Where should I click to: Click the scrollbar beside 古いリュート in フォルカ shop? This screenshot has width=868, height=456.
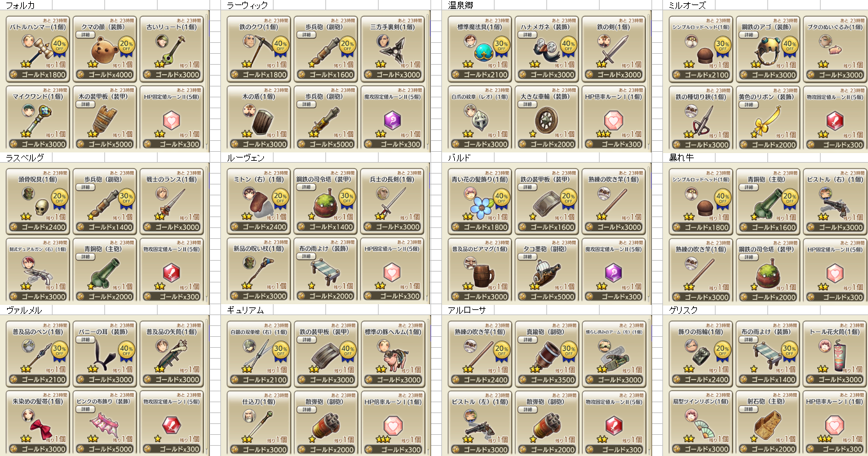pyautogui.click(x=205, y=81)
